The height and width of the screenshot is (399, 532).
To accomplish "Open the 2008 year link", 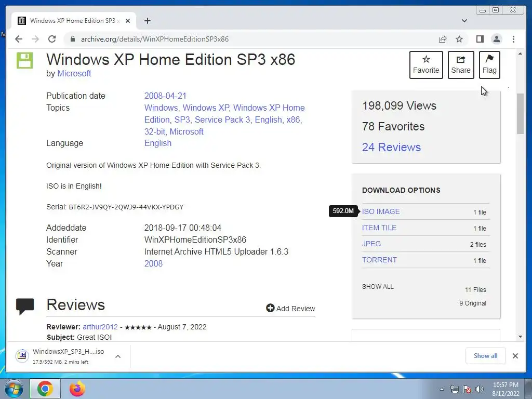I will point(153,263).
